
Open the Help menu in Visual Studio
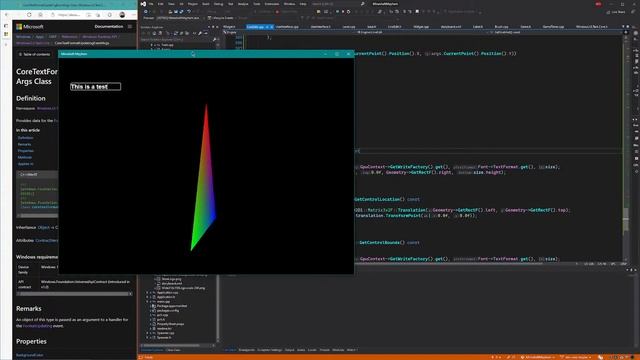(x=303, y=4)
